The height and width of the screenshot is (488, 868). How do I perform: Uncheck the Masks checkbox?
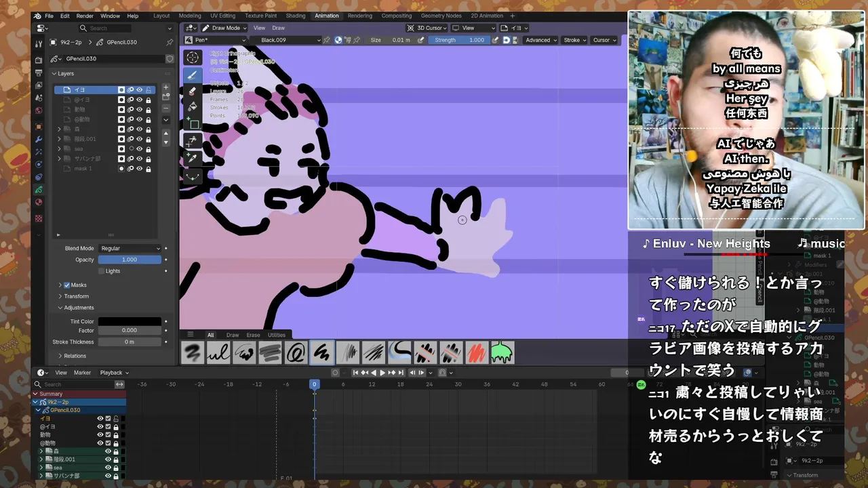point(67,285)
